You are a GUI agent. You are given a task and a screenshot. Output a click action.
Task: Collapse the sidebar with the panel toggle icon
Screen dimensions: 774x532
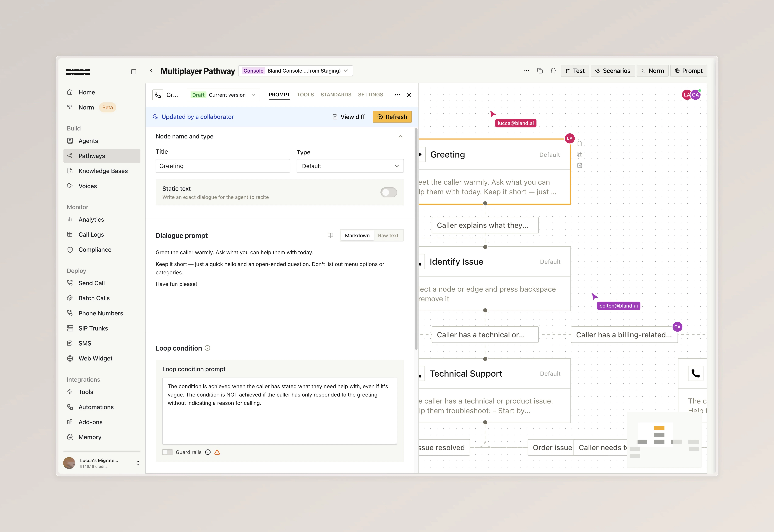click(x=134, y=72)
